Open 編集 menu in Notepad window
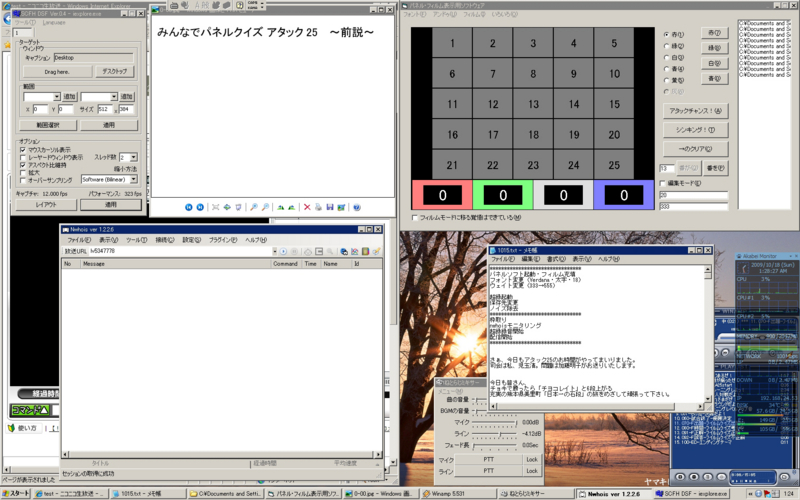Screen dimensions: 800x500 pos(531,259)
